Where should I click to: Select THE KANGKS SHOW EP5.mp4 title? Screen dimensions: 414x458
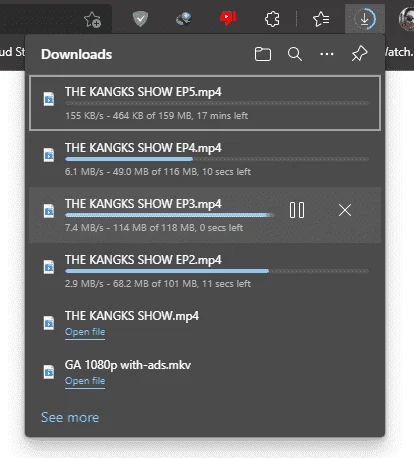point(143,92)
